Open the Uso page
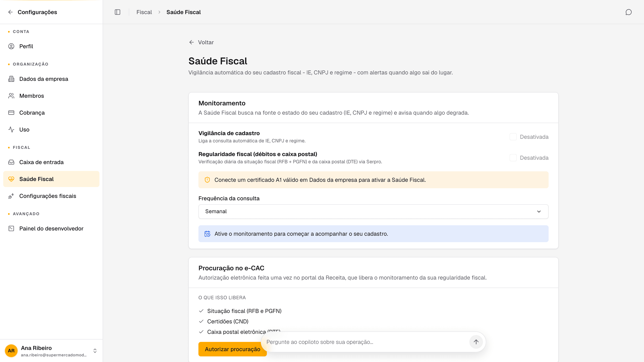The image size is (644, 362). click(51, 129)
